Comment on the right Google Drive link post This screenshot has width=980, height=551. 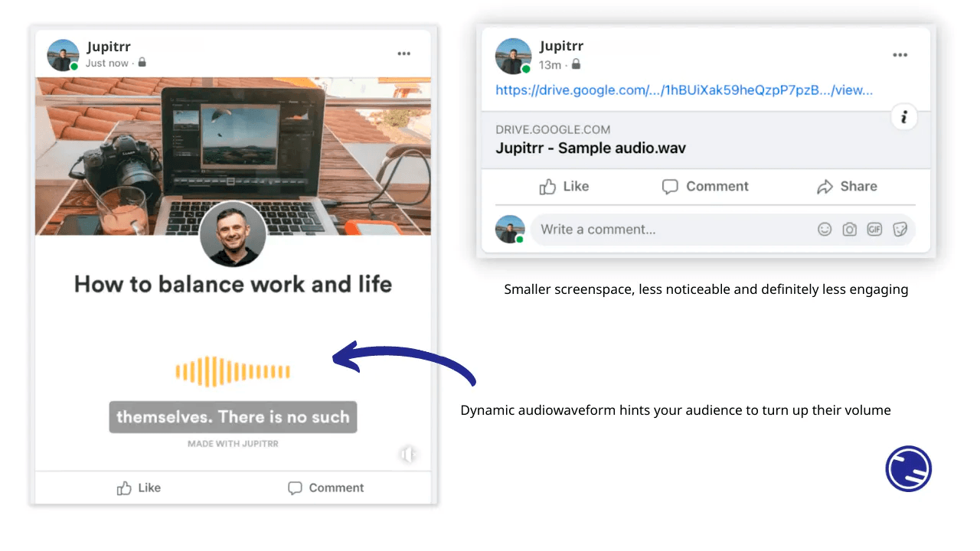pyautogui.click(x=705, y=186)
